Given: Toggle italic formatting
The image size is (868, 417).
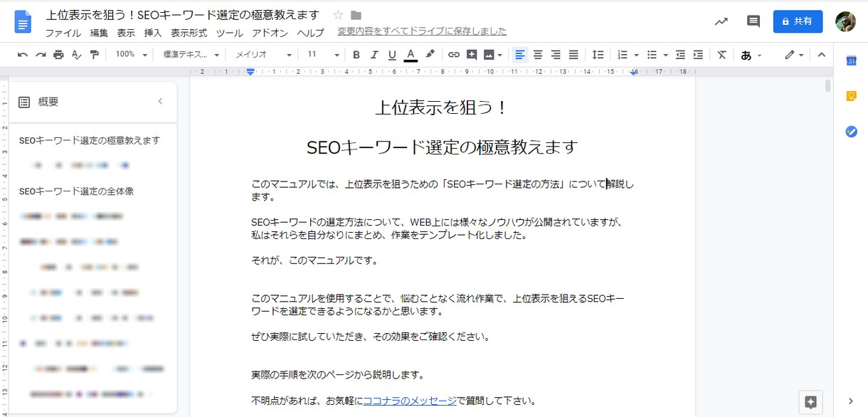Looking at the screenshot, I should pyautogui.click(x=374, y=55).
